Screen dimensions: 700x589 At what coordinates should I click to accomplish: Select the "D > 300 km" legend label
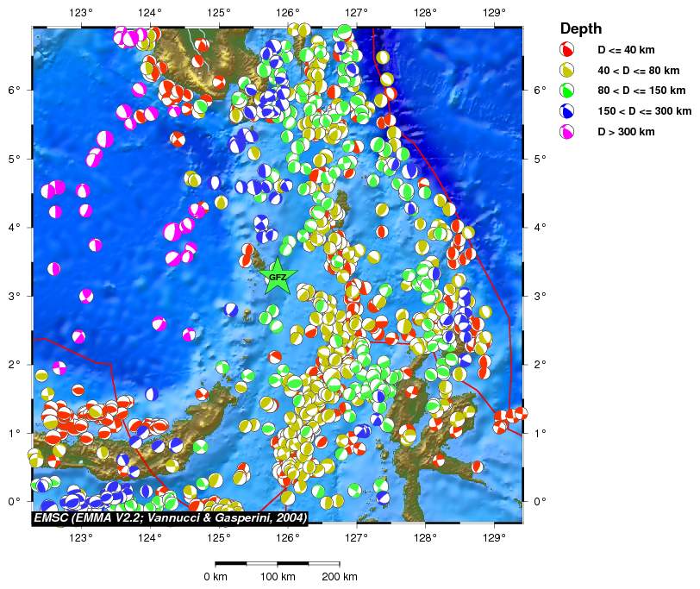pyautogui.click(x=626, y=132)
